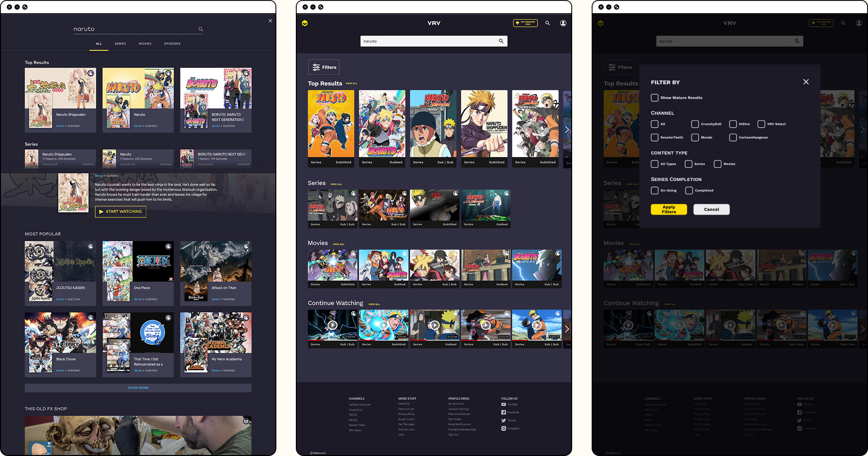Viewport: 868px width, 456px height.
Task: Open Account Settings in the footer profile menu
Action: point(459,409)
